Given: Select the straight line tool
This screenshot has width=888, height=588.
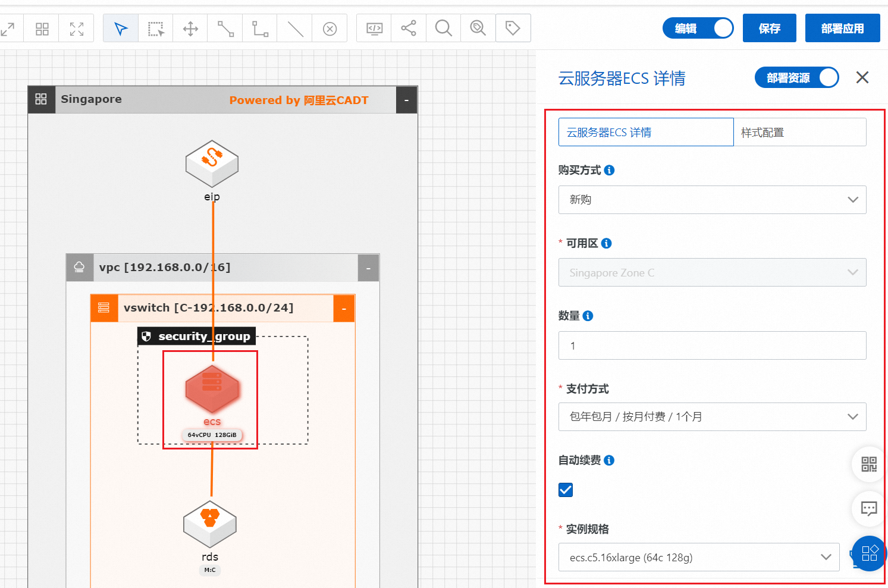Looking at the screenshot, I should (295, 29).
